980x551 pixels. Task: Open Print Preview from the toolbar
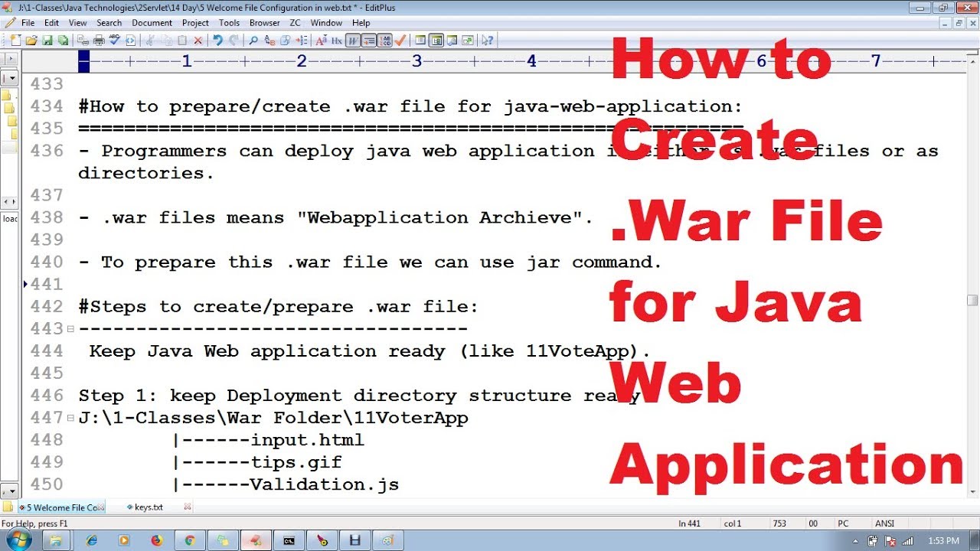coord(83,40)
